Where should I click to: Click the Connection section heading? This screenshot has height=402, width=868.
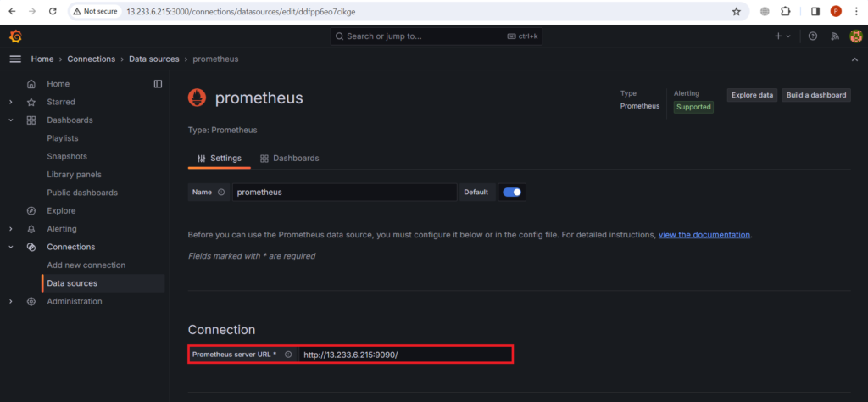221,330
